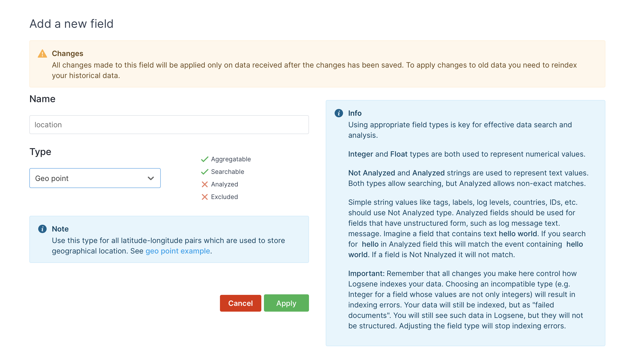The image size is (630, 364).
Task: Click the 'Add a new field' heading
Action: (x=71, y=24)
